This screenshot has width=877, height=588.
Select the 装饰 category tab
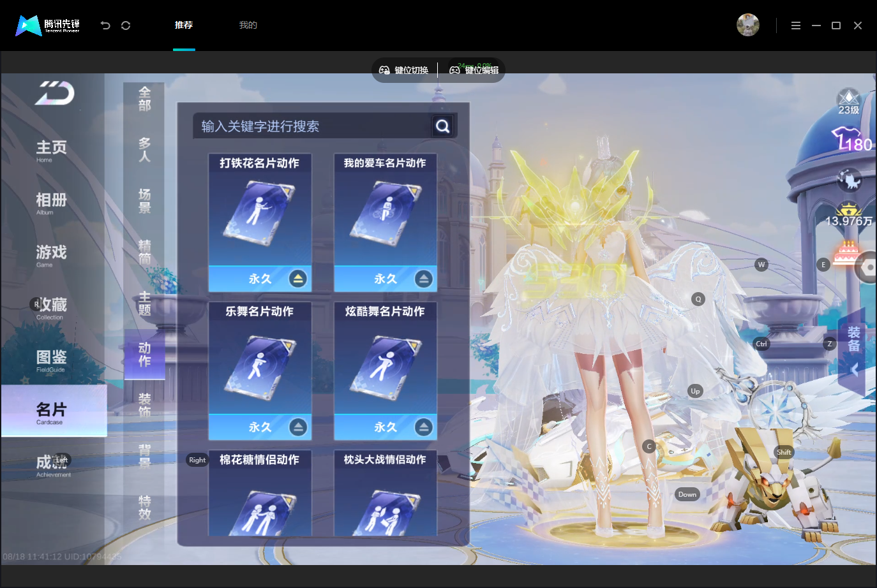click(x=145, y=406)
